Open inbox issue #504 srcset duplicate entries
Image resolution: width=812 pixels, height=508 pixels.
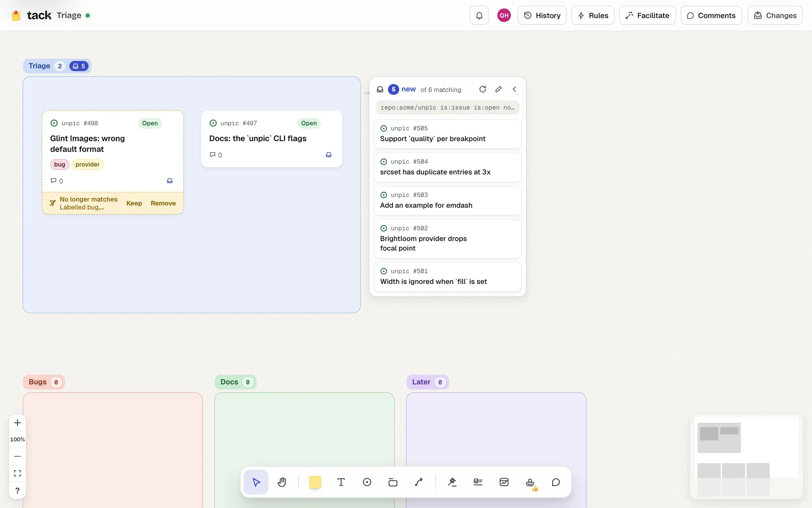(447, 167)
